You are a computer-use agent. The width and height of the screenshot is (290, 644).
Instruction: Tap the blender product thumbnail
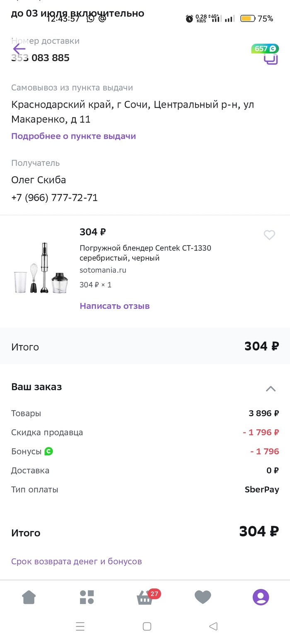[x=41, y=268]
